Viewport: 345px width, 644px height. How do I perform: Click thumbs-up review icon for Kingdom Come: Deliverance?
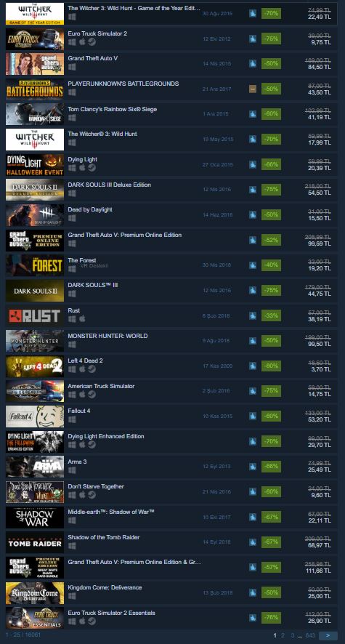(253, 592)
